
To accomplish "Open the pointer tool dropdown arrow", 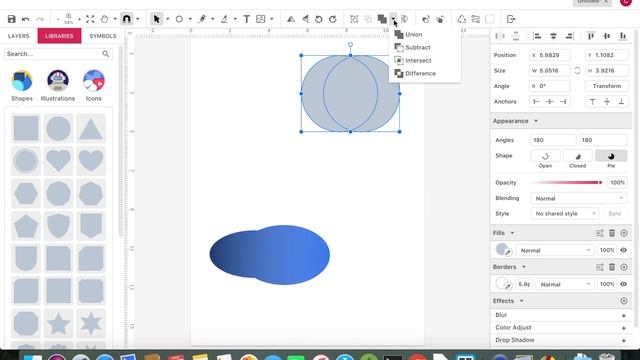I will [x=167, y=19].
